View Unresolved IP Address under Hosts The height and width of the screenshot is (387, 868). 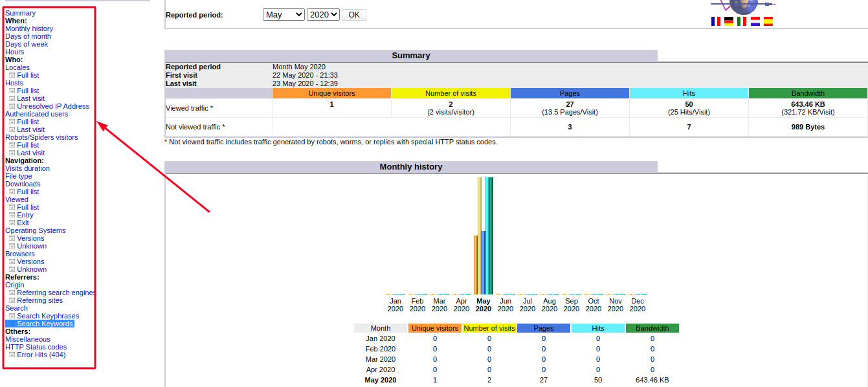pos(55,106)
